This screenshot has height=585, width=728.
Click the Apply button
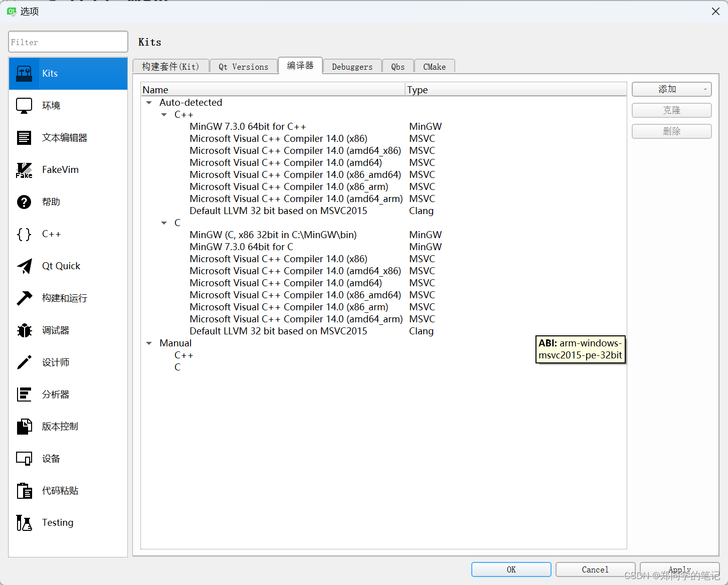[x=679, y=569]
